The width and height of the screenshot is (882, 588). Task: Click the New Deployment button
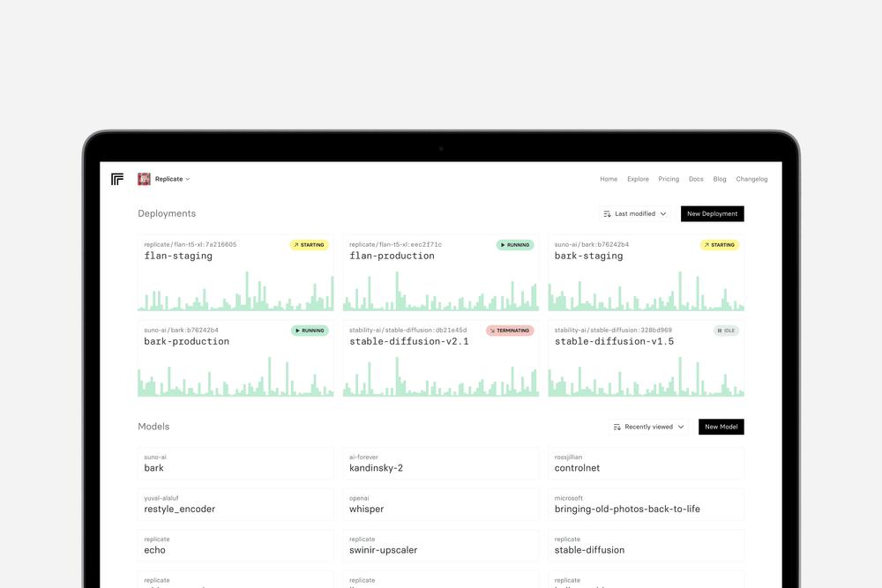pos(712,213)
